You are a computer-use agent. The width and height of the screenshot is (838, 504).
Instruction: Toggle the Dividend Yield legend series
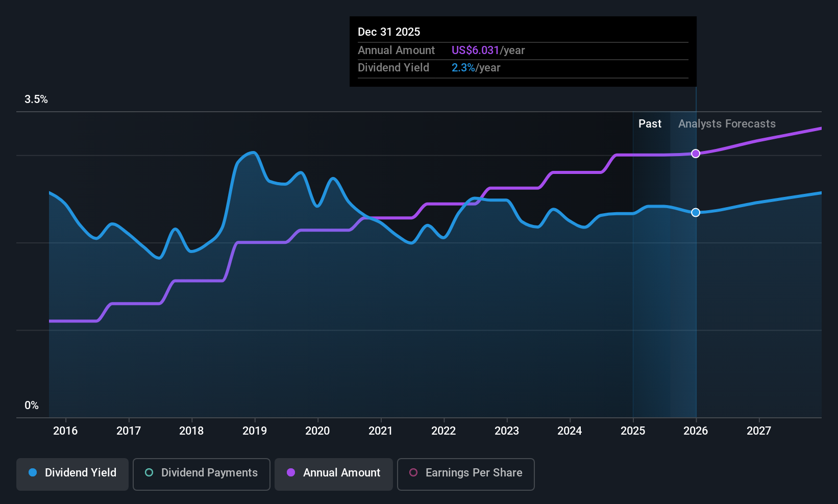pos(72,474)
